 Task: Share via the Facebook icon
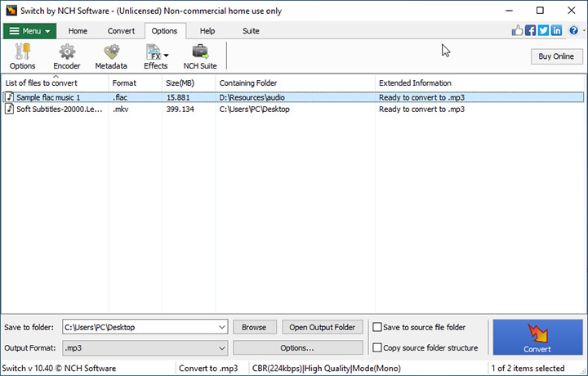pyautogui.click(x=530, y=30)
